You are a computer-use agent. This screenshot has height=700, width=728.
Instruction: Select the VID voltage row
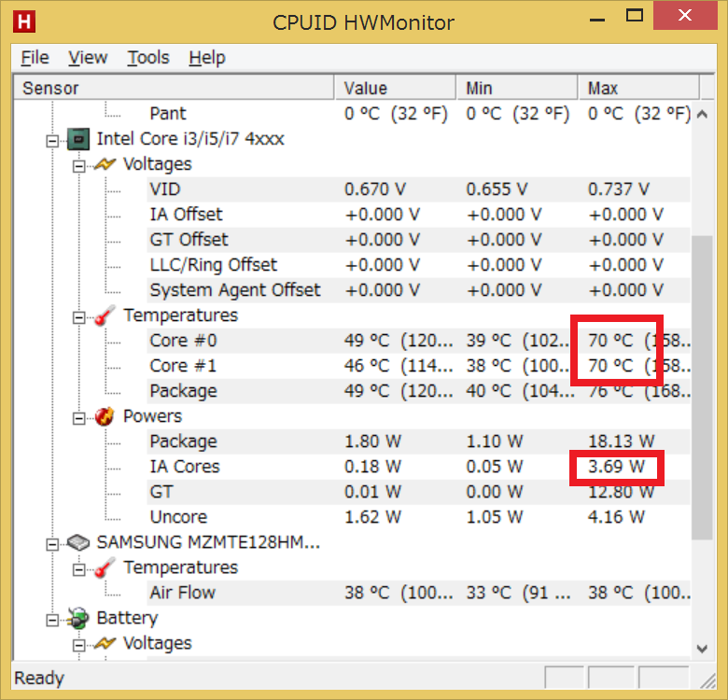[419, 189]
